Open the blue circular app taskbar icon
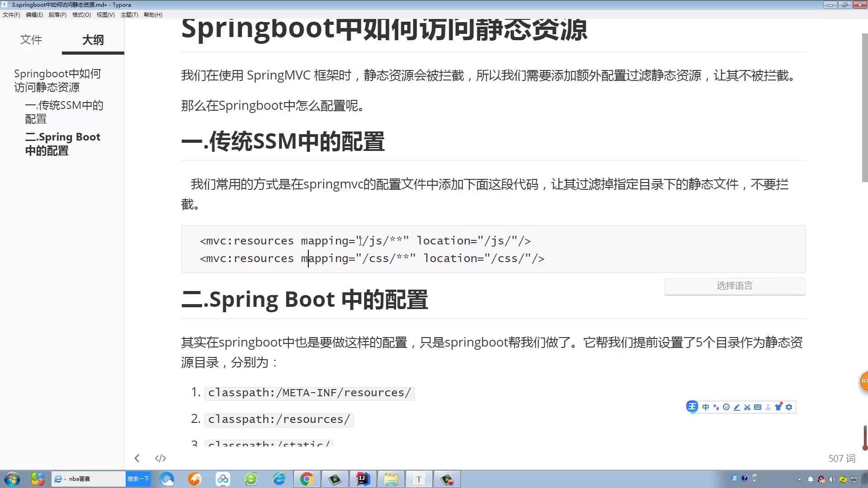 pyautogui.click(x=167, y=479)
